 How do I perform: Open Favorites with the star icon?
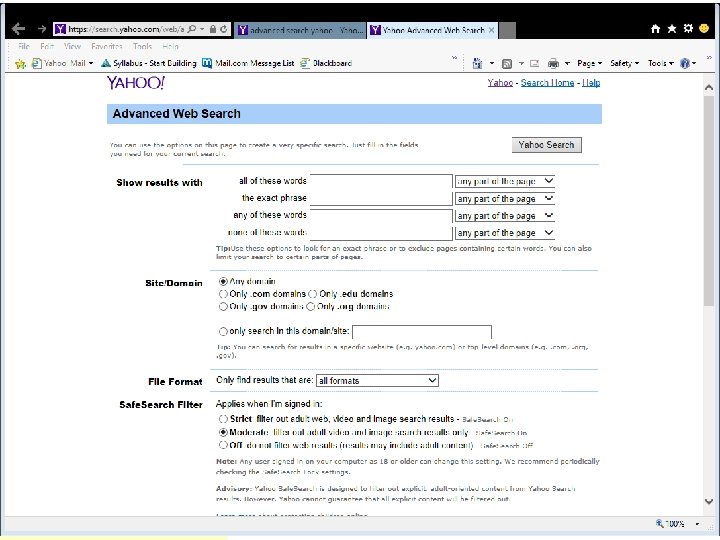tap(672, 29)
